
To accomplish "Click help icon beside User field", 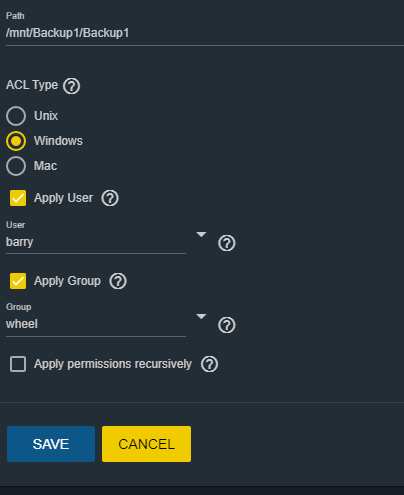I will [x=227, y=243].
